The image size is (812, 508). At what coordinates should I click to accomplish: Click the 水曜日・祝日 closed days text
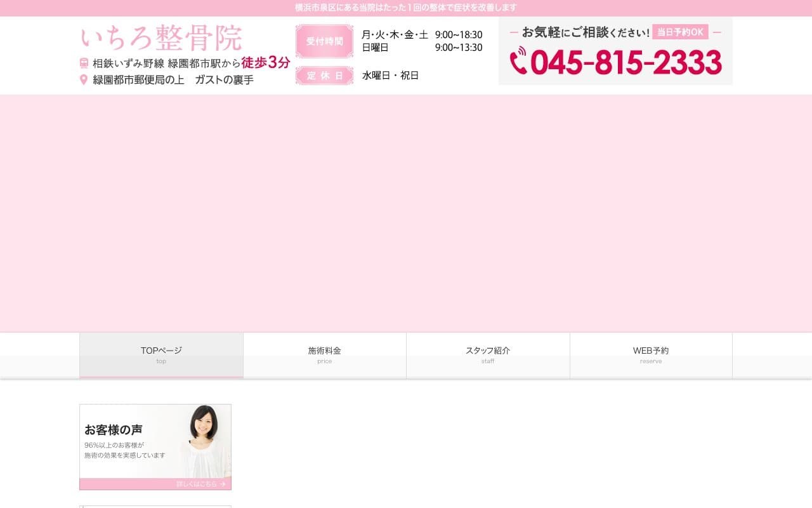pyautogui.click(x=390, y=76)
